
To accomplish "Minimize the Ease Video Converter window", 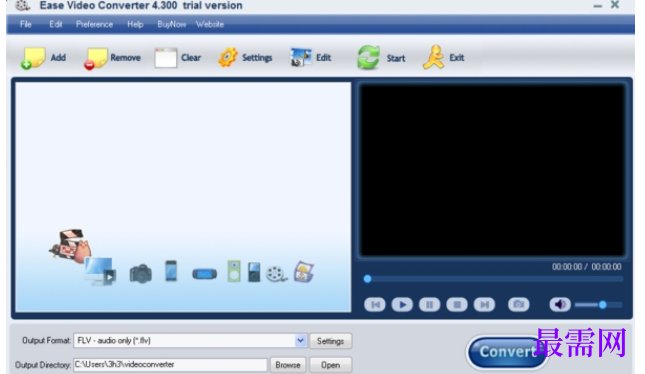I will pos(597,6).
